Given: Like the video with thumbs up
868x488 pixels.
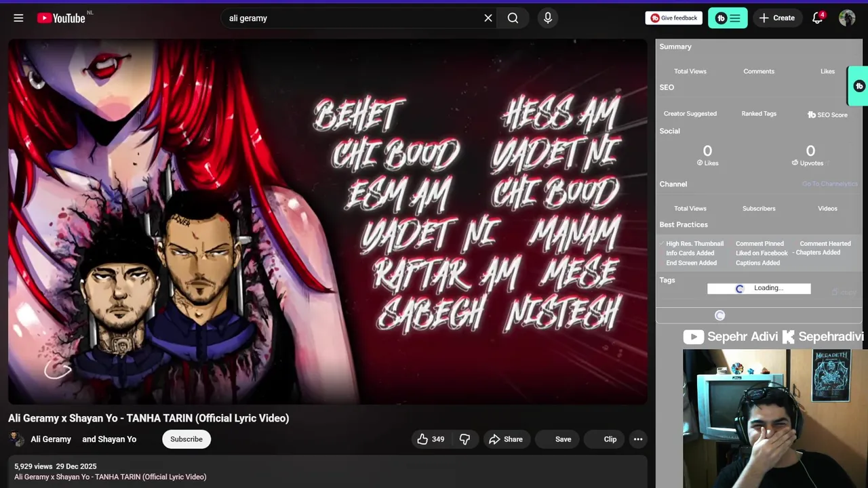Looking at the screenshot, I should tap(431, 439).
